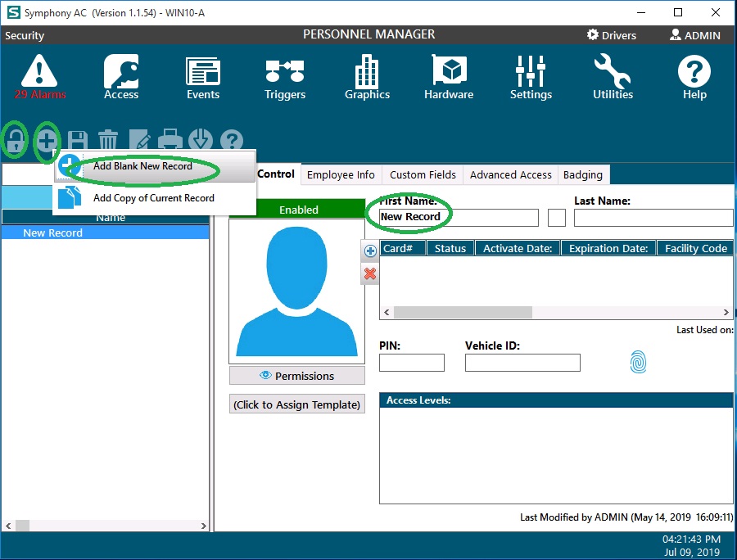
Task: Click the Last Name input field
Action: pos(653,218)
